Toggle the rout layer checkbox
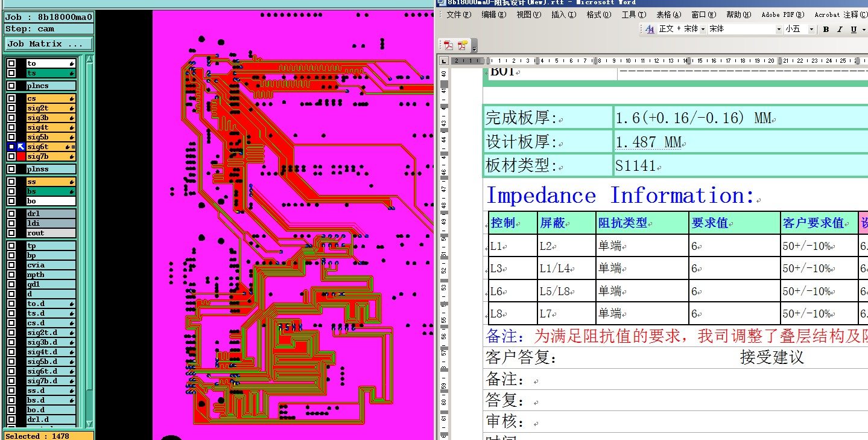The image size is (868, 440). point(11,233)
